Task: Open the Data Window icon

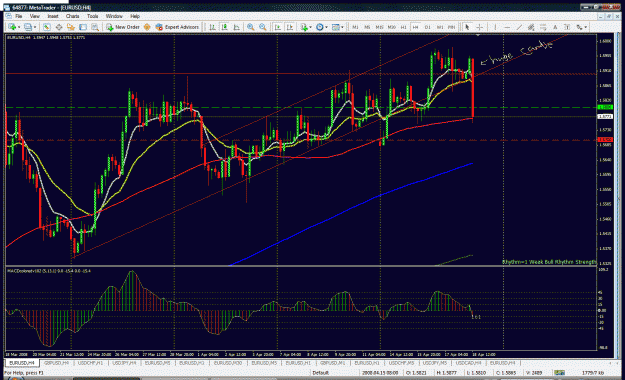Action: 59,27
